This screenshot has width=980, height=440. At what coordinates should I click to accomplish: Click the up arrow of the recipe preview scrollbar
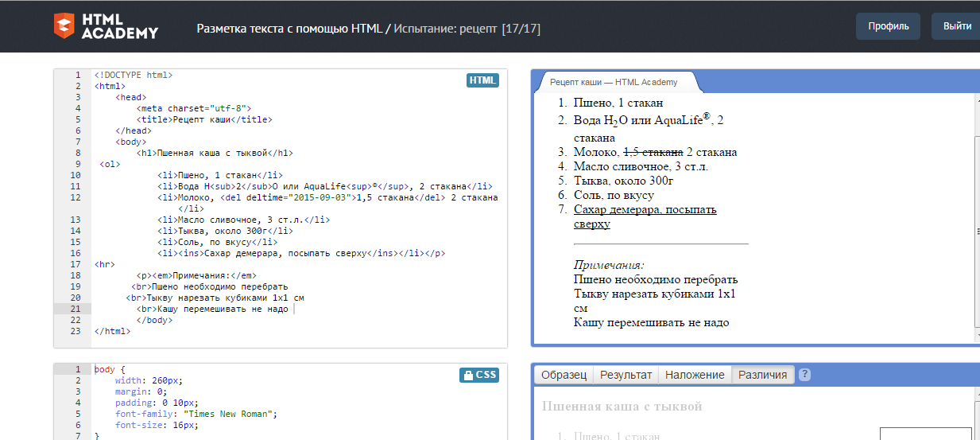click(976, 101)
